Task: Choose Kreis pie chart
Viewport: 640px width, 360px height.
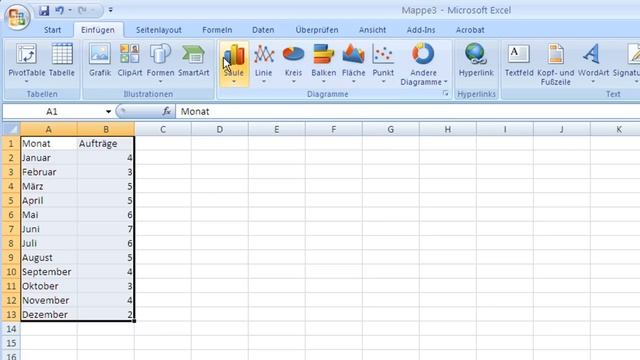Action: pos(293,64)
